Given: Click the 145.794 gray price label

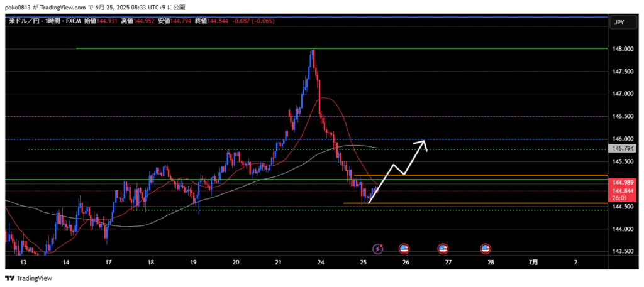Looking at the screenshot, I should pos(623,148).
